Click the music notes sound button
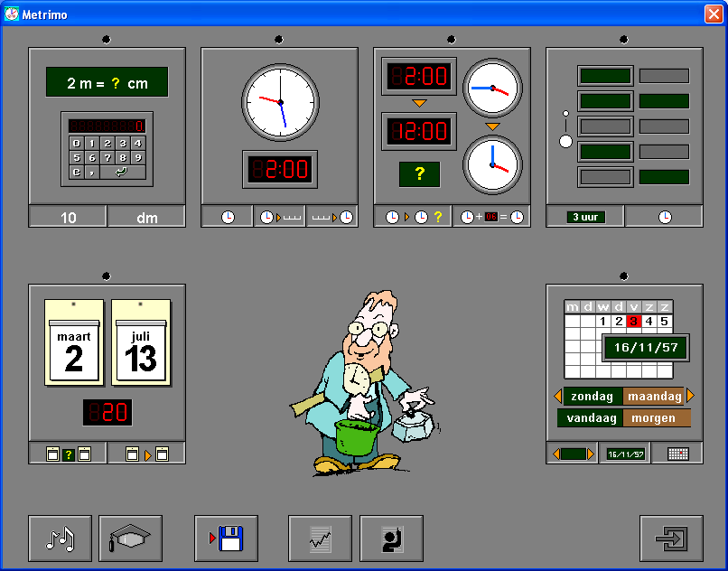Image resolution: width=728 pixels, height=571 pixels. (x=60, y=538)
